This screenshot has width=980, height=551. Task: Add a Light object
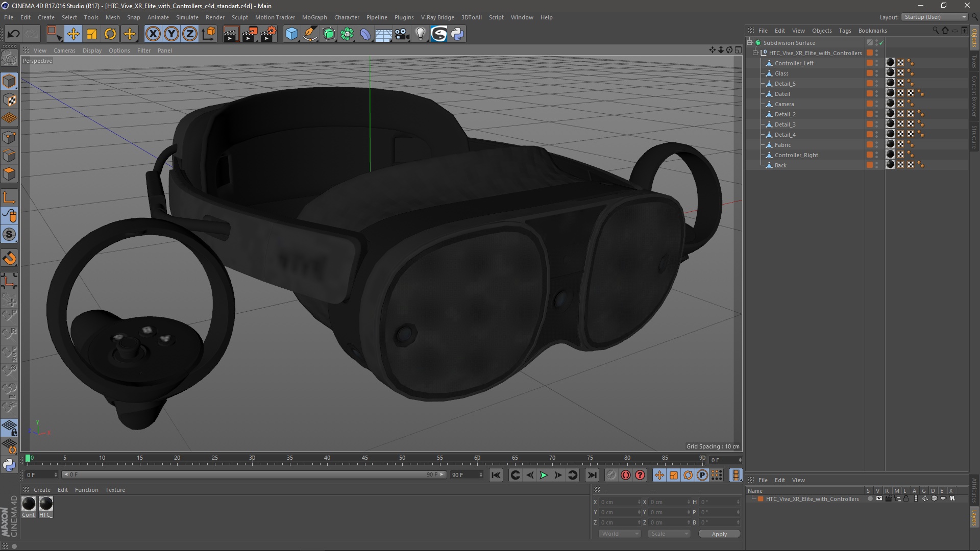tap(420, 34)
